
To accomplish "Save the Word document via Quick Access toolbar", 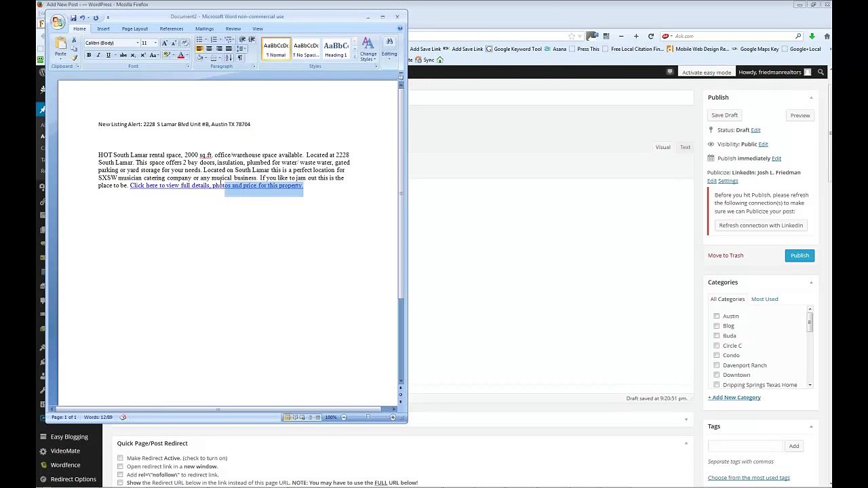I will [x=73, y=18].
